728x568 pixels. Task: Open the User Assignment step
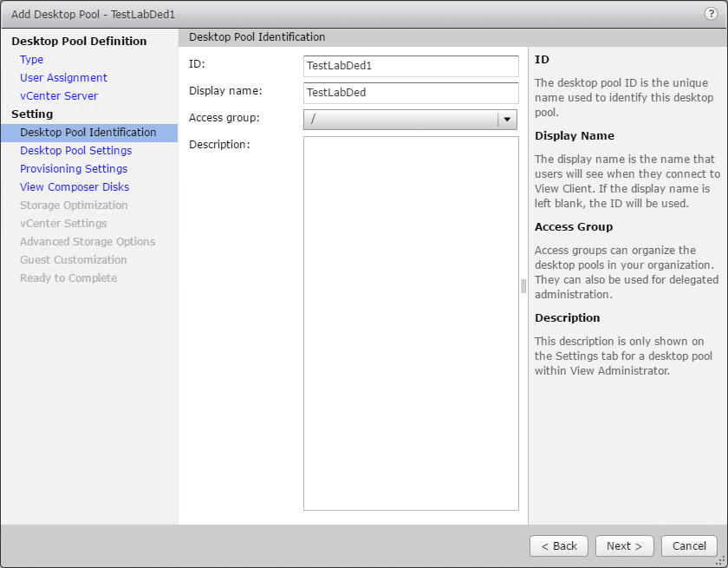(63, 78)
